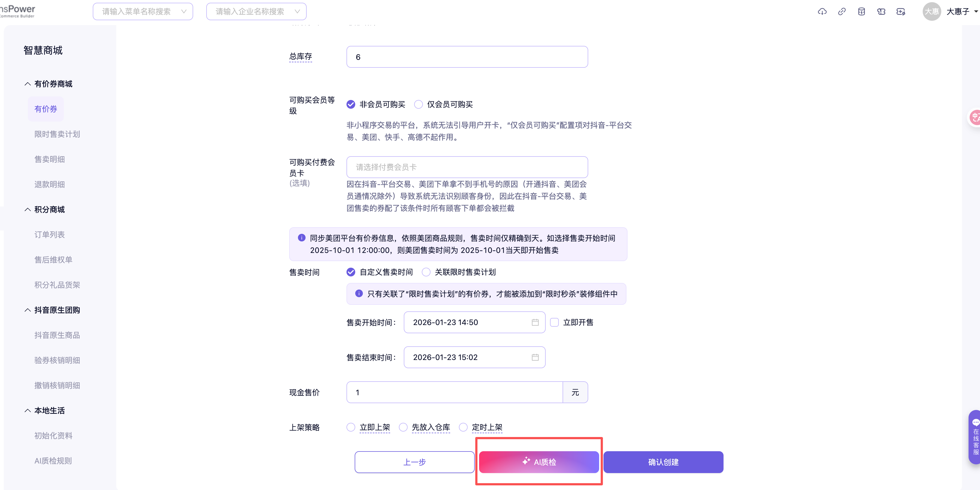Click the chain link icon in header
Screen dimensions: 980x490
(841, 12)
